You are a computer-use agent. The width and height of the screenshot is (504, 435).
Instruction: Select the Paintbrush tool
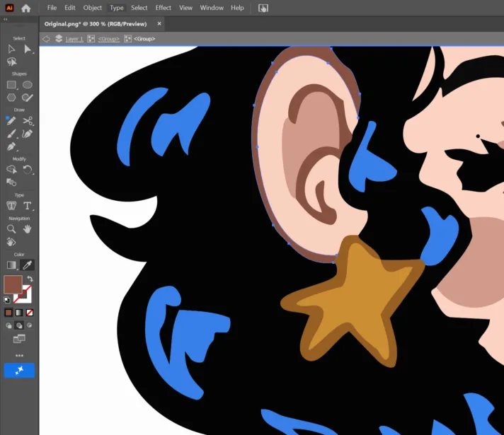pos(11,134)
